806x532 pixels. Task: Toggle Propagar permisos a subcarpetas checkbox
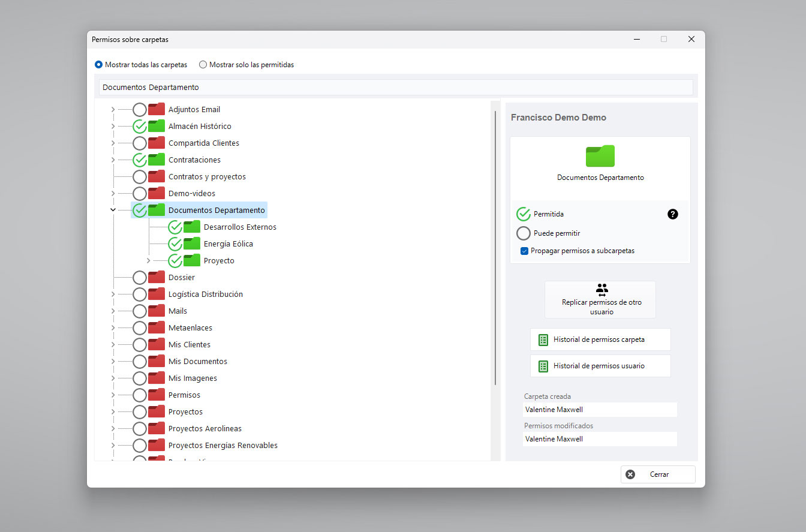click(524, 251)
